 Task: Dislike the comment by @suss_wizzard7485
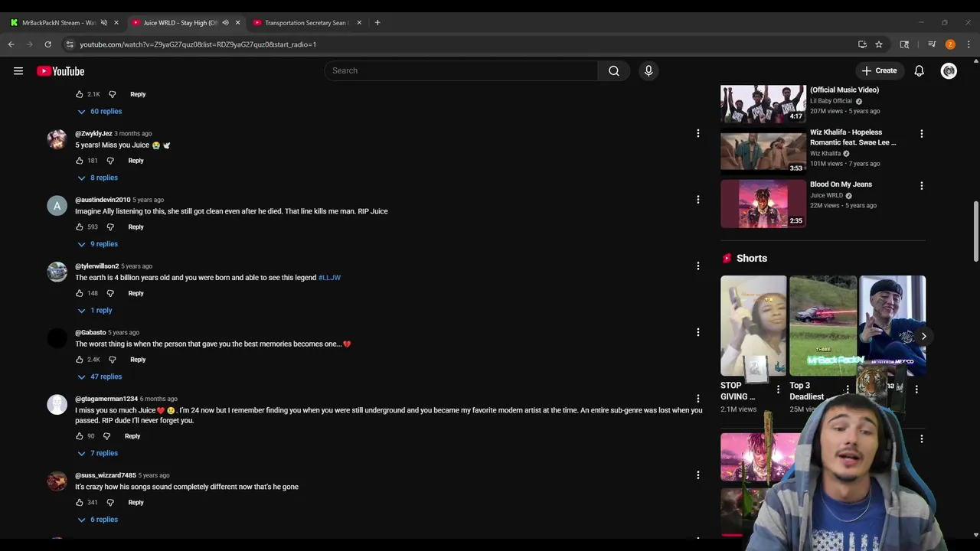[110, 503]
